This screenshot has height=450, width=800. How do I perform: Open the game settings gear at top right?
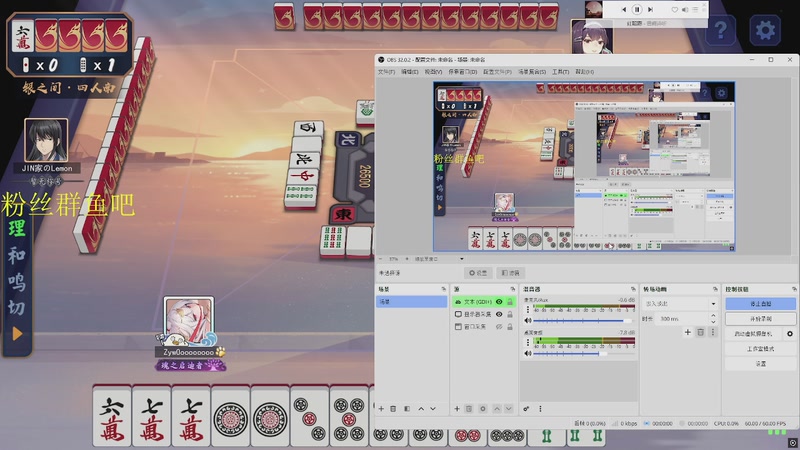(764, 30)
